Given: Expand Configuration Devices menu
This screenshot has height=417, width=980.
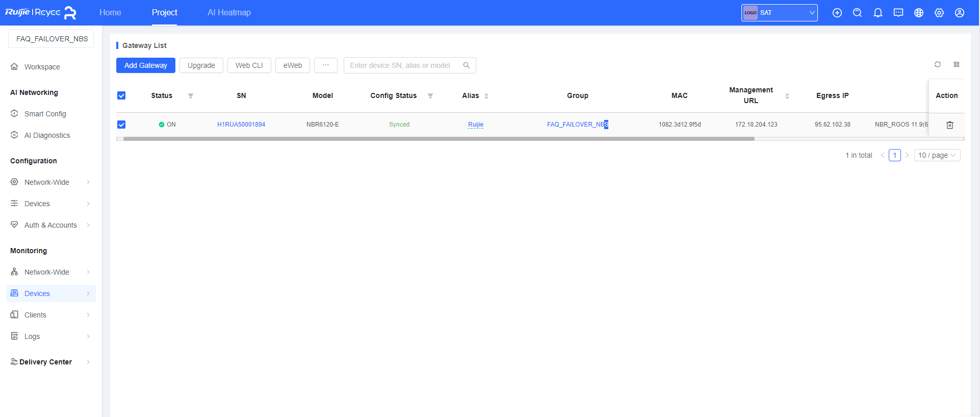Looking at the screenshot, I should click(51, 204).
